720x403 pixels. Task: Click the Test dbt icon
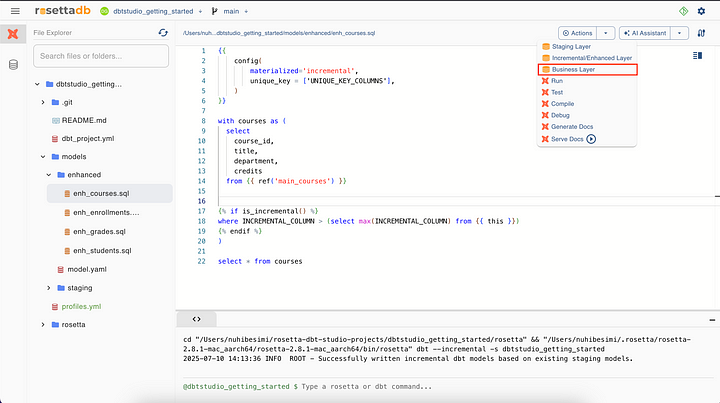click(545, 92)
